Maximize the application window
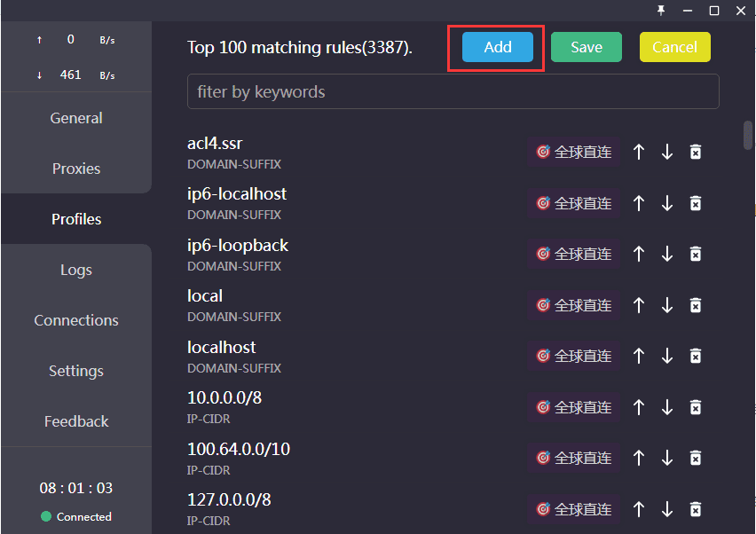The width and height of the screenshot is (756, 534). [x=714, y=11]
